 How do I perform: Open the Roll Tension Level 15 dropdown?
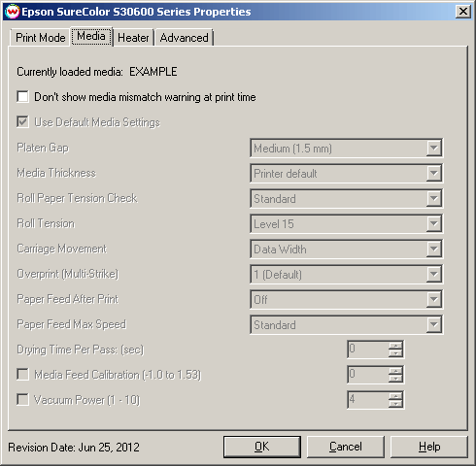point(346,224)
